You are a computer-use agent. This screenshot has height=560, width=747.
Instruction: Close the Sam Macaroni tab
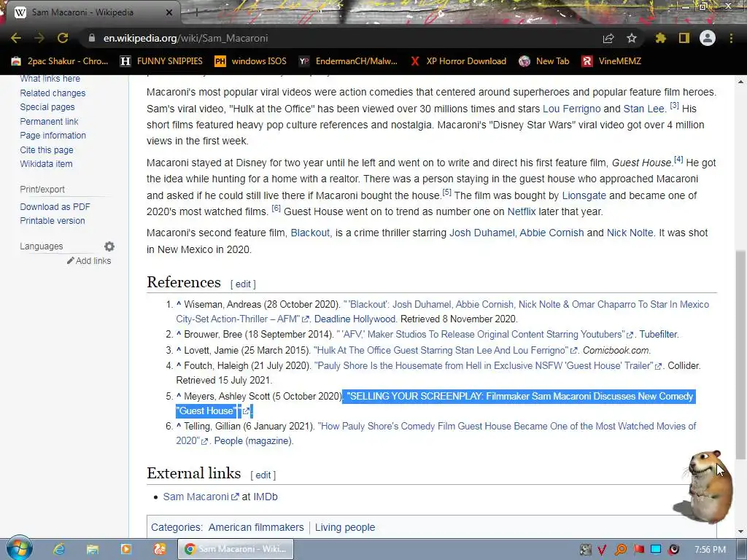coord(169,12)
